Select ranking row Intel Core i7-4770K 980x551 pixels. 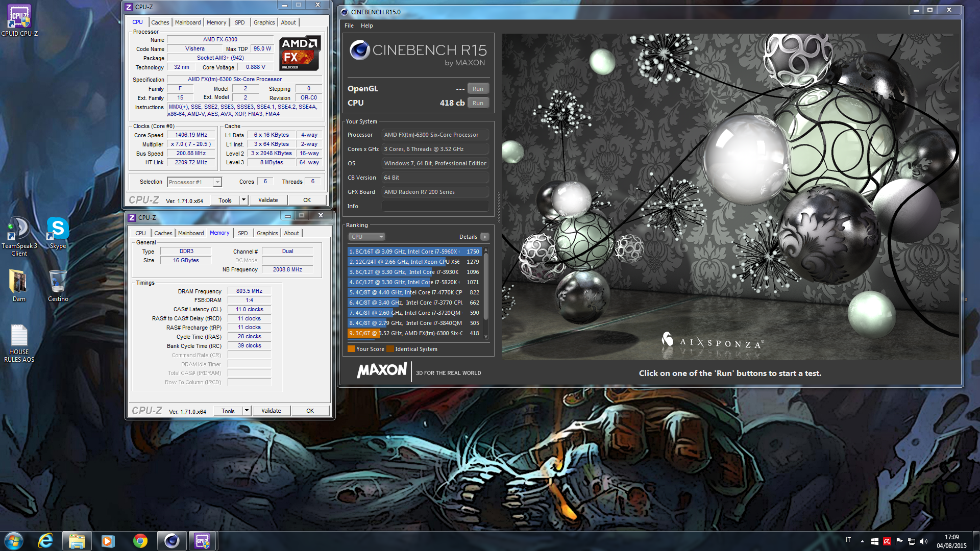tap(414, 292)
